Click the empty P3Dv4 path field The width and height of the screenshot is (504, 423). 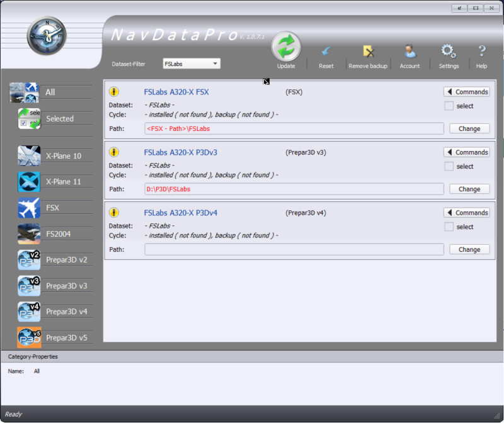[294, 249]
